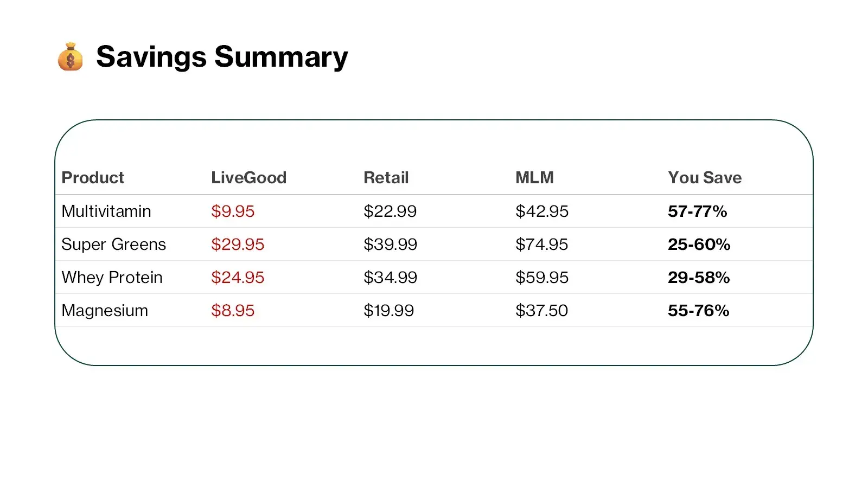Click the red $9.95 LiveGood price

[x=233, y=211]
